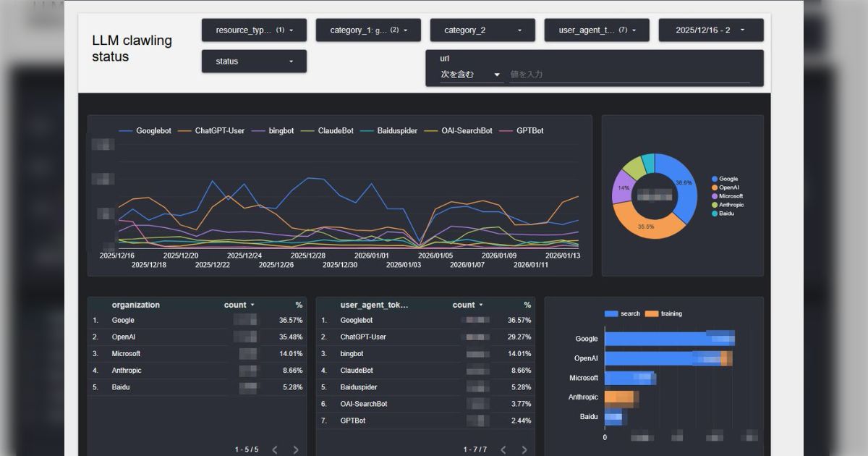Click the Baidu bar in bar chart
868x456 pixels.
(x=616, y=417)
